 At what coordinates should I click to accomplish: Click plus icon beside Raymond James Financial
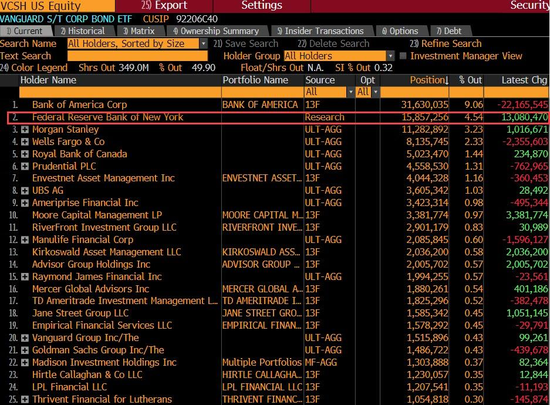coord(25,277)
